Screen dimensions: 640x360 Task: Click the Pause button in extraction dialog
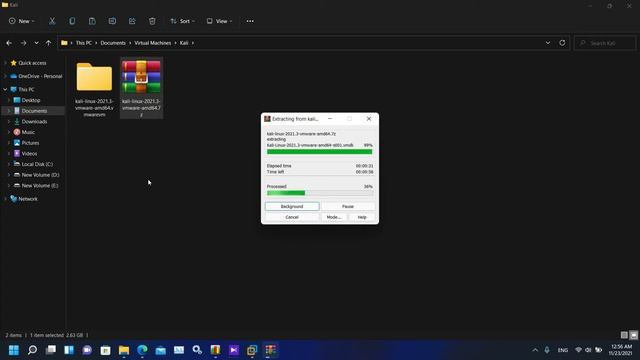coord(348,207)
